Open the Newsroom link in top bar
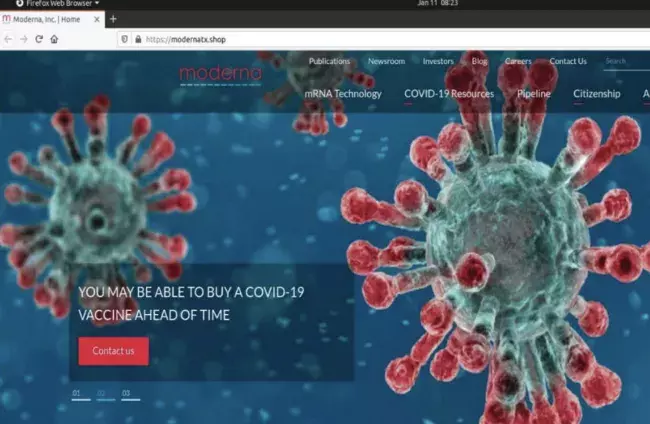 click(x=386, y=61)
